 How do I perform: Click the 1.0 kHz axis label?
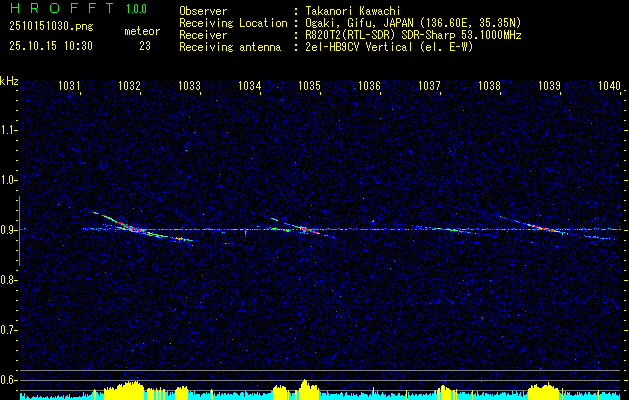(8, 180)
